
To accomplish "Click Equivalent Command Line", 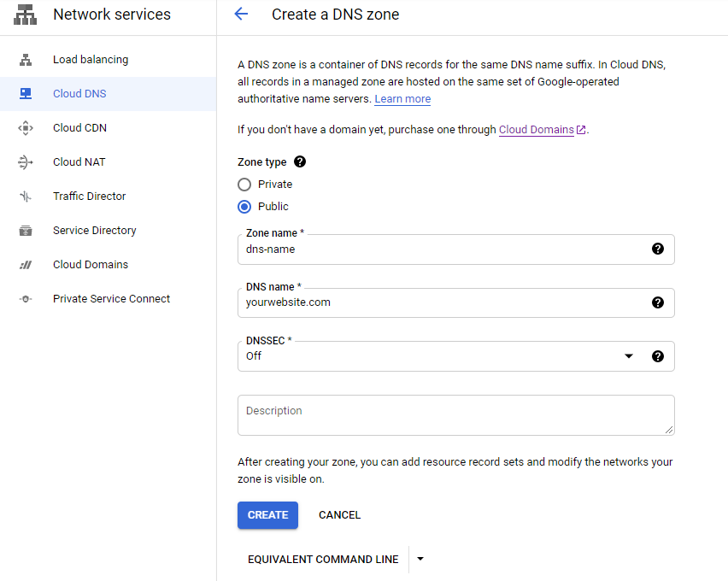I will [322, 559].
